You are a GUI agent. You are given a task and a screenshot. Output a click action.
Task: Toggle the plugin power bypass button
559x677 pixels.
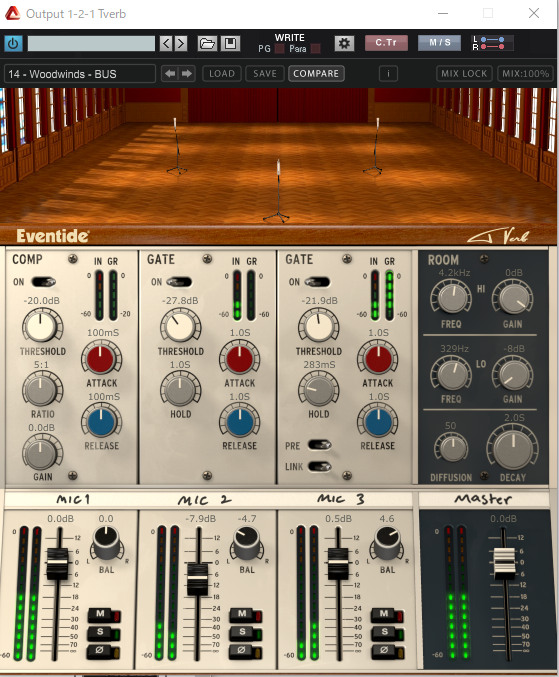[13, 43]
